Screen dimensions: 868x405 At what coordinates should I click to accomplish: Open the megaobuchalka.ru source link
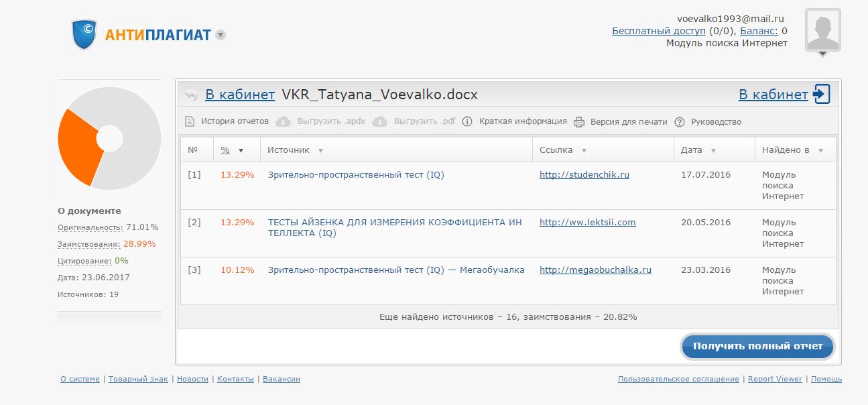pyautogui.click(x=595, y=270)
